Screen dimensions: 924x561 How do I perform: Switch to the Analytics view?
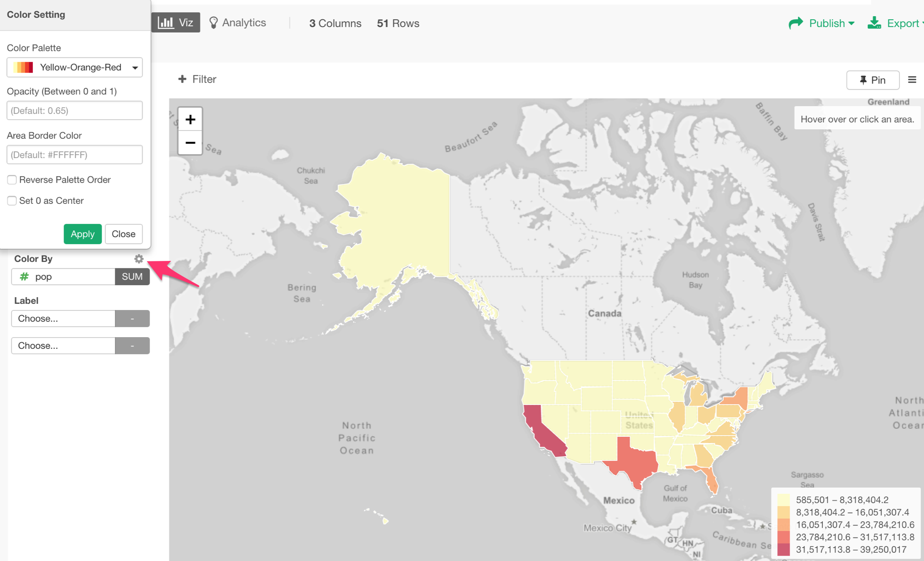pyautogui.click(x=244, y=22)
